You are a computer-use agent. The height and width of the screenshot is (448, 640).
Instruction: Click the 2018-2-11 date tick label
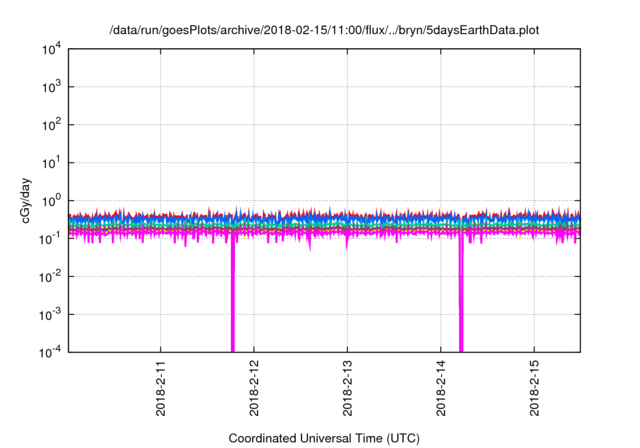coord(161,388)
